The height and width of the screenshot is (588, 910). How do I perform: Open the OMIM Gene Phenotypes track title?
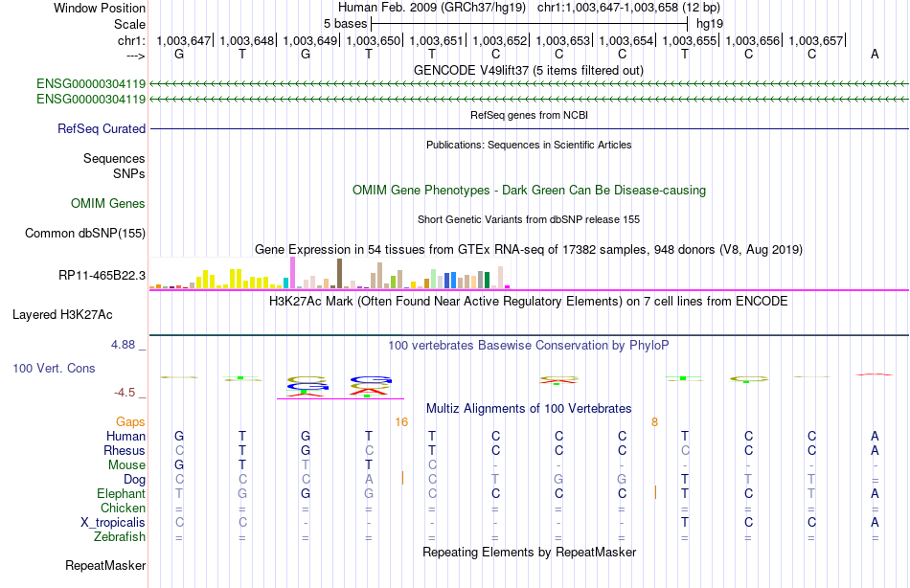(529, 190)
